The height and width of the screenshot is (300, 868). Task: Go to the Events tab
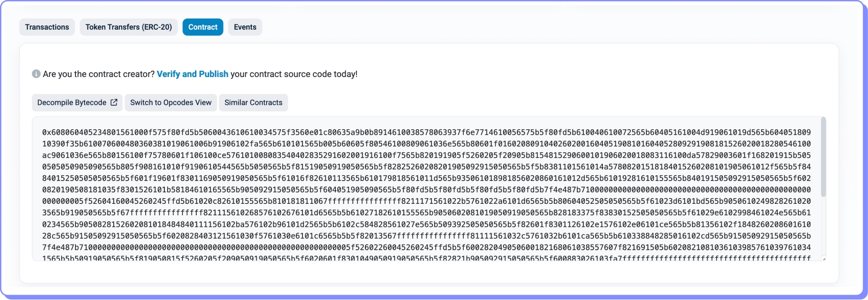click(x=245, y=27)
